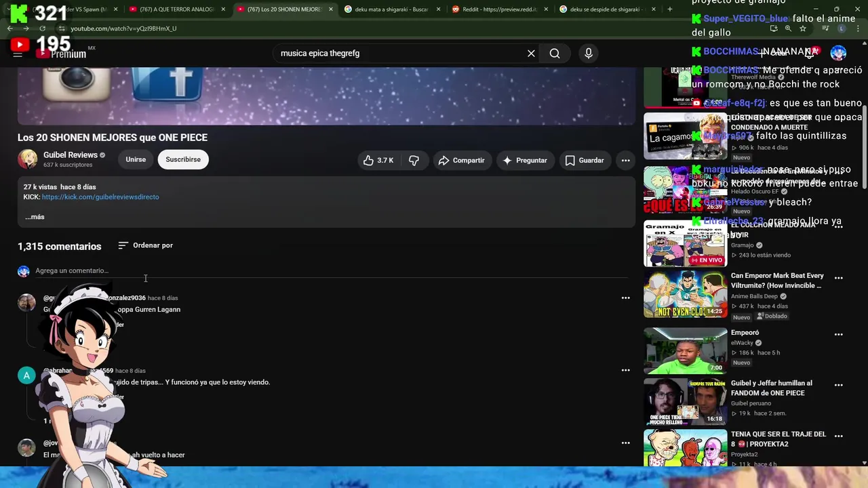
Task: Play the Can Emperor Mark thumbnail
Action: pos(685,294)
